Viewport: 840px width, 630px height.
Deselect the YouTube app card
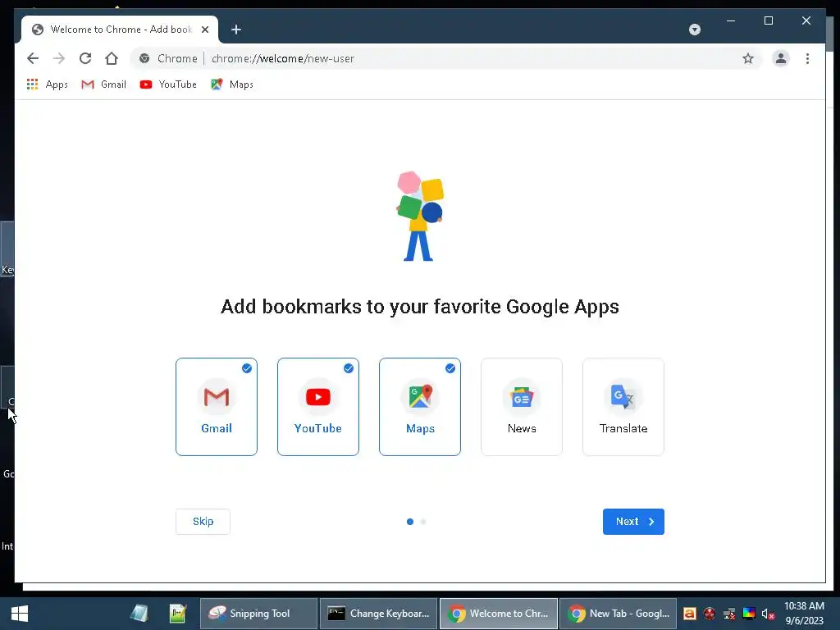318,407
